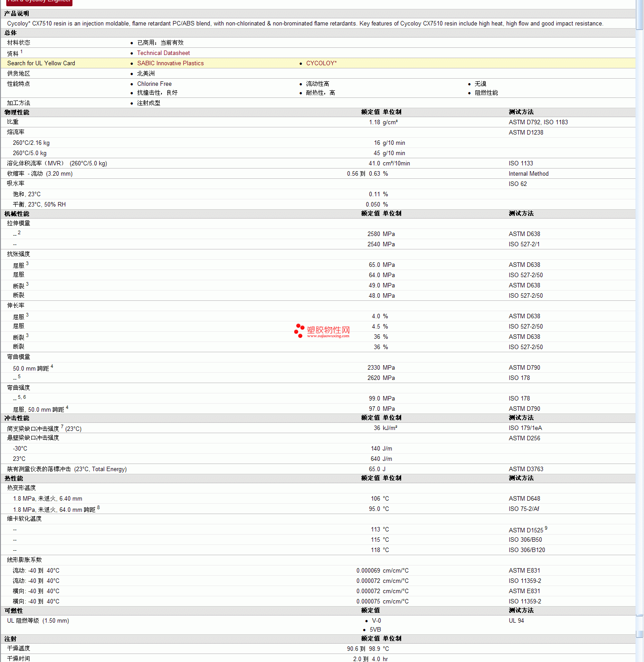
Task: Select the 113 °C Vicat value
Action: point(380,529)
